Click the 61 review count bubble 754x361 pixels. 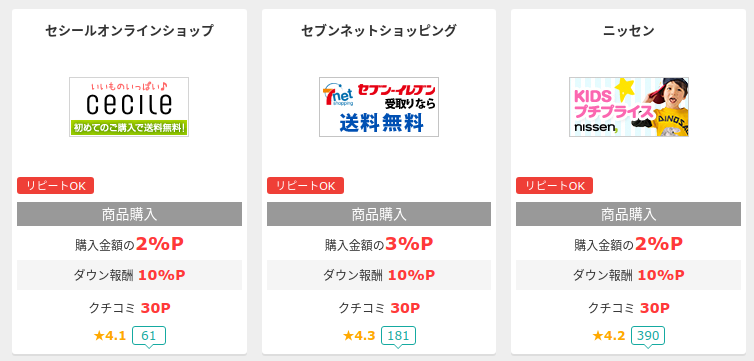point(149,336)
